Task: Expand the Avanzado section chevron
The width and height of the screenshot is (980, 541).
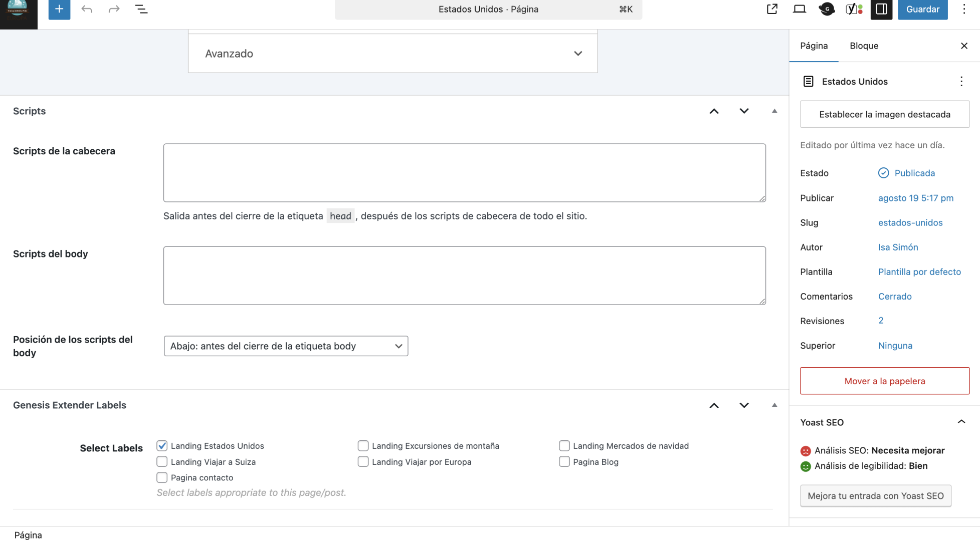Action: coord(578,54)
